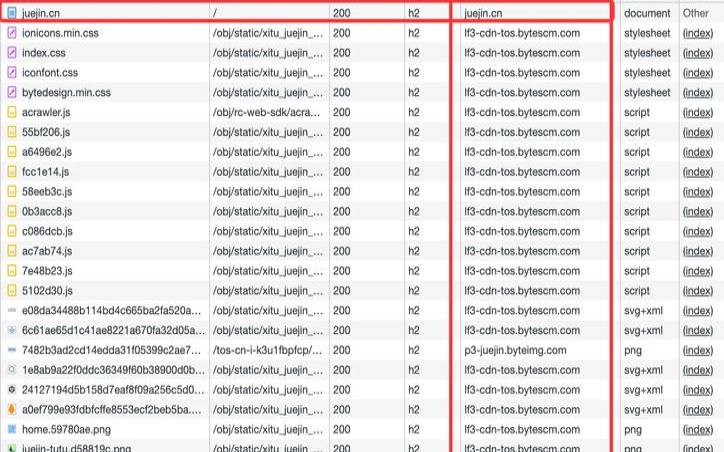
Task: Click the orange thumbnail icon for a0ef799e93f request
Action: click(11, 409)
